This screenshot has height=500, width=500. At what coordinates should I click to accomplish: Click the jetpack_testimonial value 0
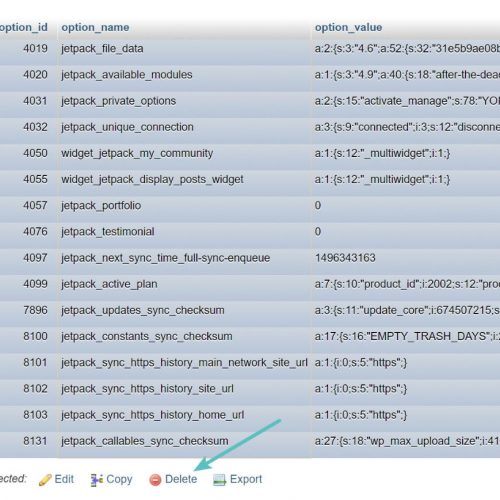point(318,232)
